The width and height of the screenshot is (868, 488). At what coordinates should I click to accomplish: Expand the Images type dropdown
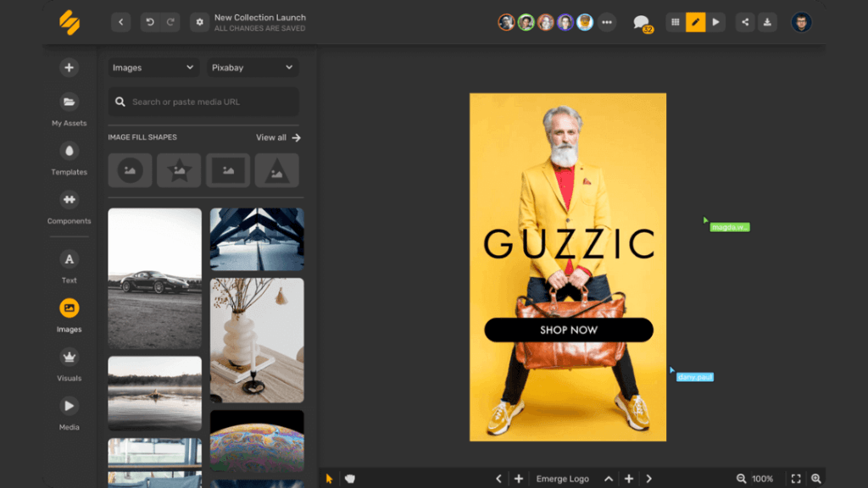(x=153, y=68)
